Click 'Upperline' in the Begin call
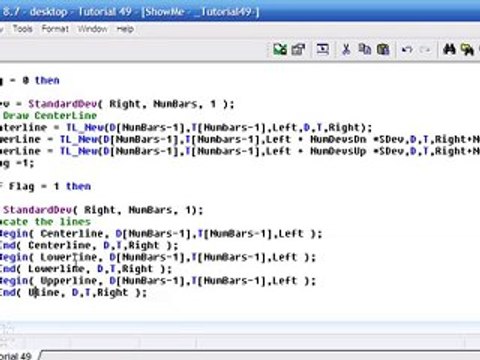 coord(69,281)
